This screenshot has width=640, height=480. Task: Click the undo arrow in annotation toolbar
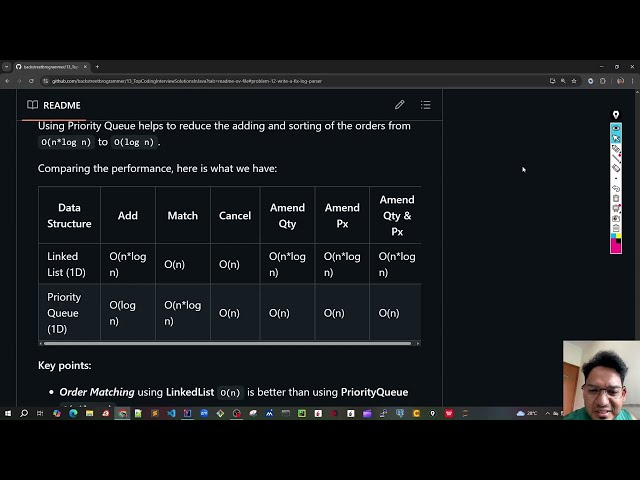point(616,189)
